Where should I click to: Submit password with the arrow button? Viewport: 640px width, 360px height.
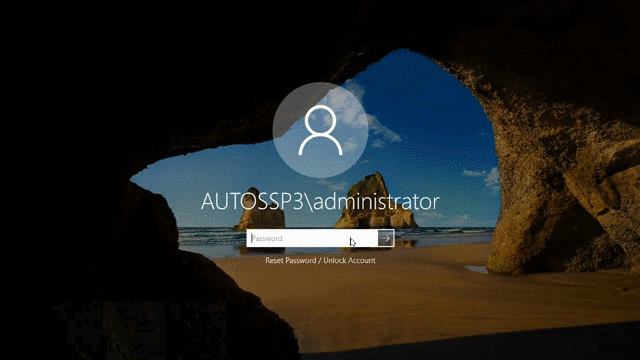[386, 238]
